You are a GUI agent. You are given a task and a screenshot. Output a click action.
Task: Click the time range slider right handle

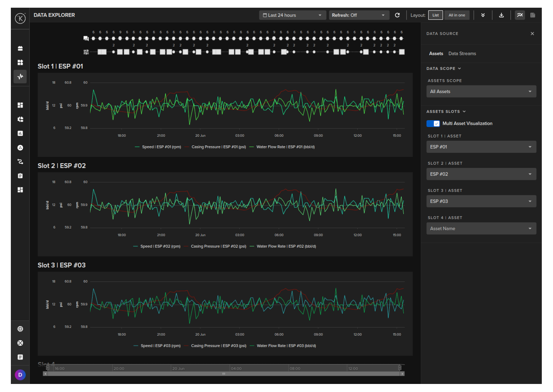(400, 367)
